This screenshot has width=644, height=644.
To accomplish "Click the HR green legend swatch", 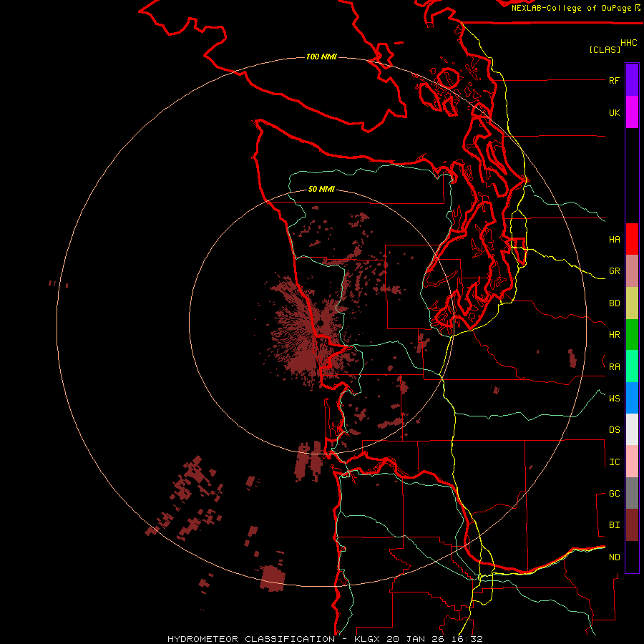I will point(632,335).
